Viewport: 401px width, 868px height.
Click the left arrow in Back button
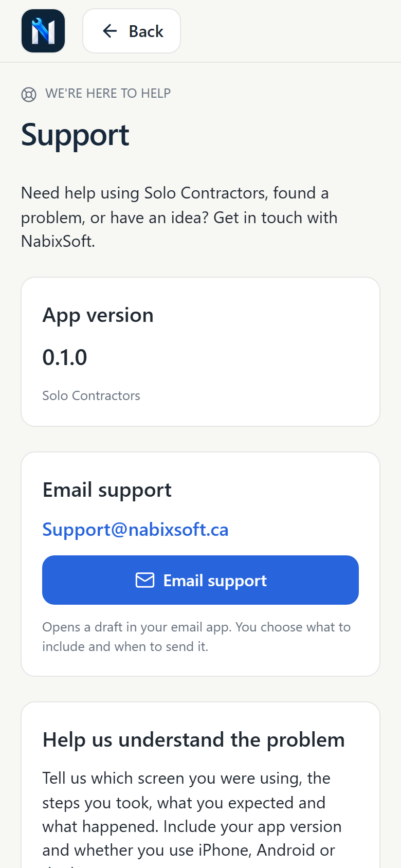pos(110,31)
